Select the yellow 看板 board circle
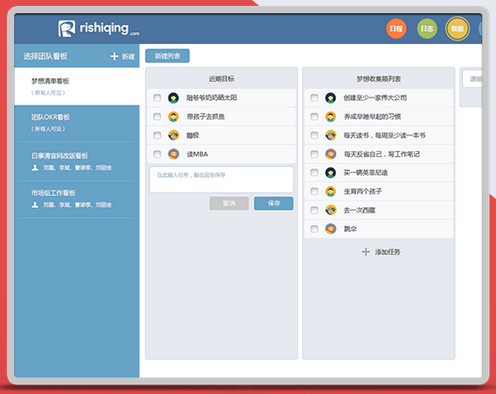This screenshot has width=496, height=394. pyautogui.click(x=457, y=29)
